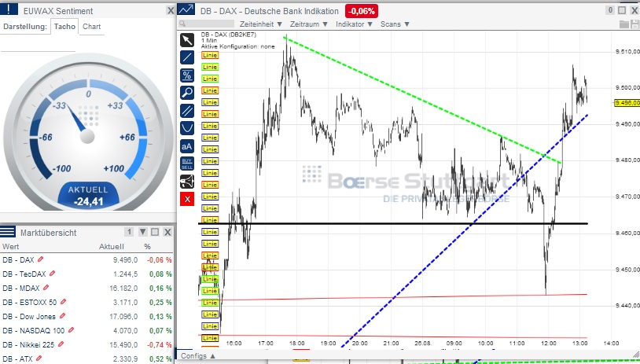Activate the aA text annotation tool
This screenshot has height=364, width=640.
tap(187, 146)
